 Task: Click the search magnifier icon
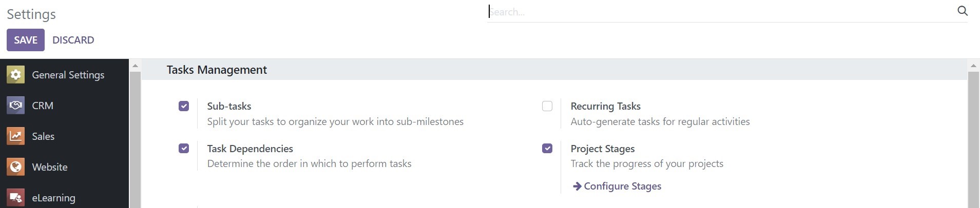[x=963, y=11]
